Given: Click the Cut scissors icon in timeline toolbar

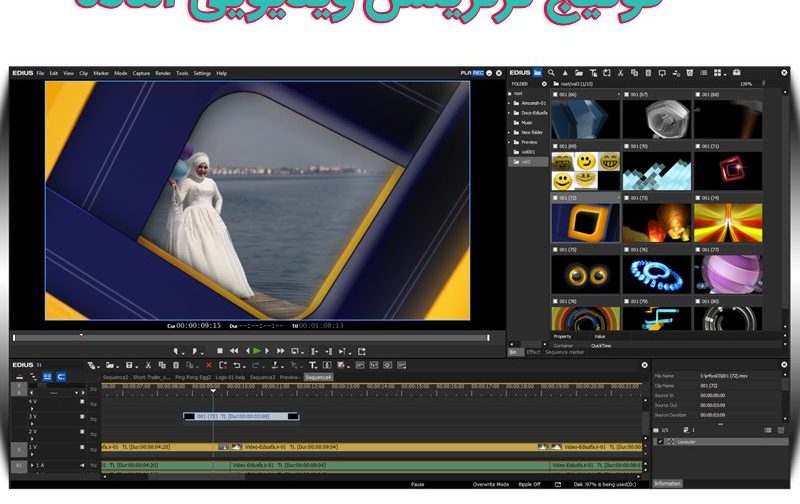Looking at the screenshot, I should click(x=148, y=365).
